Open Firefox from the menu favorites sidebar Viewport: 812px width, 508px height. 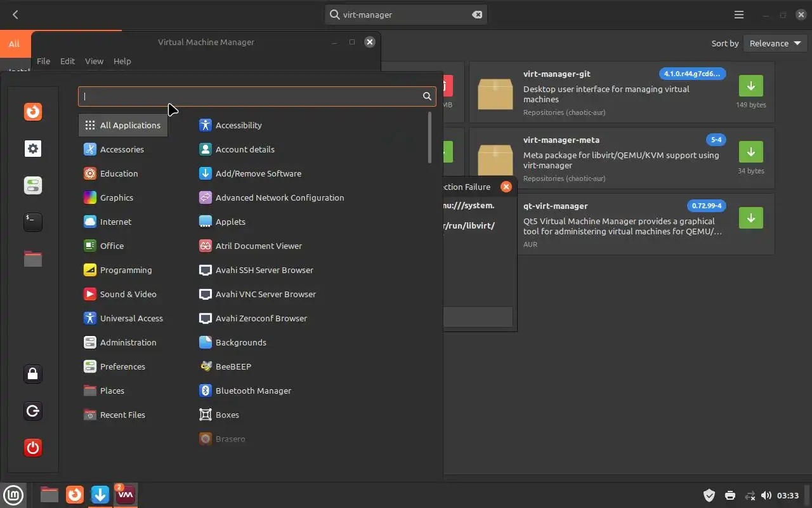coord(33,112)
